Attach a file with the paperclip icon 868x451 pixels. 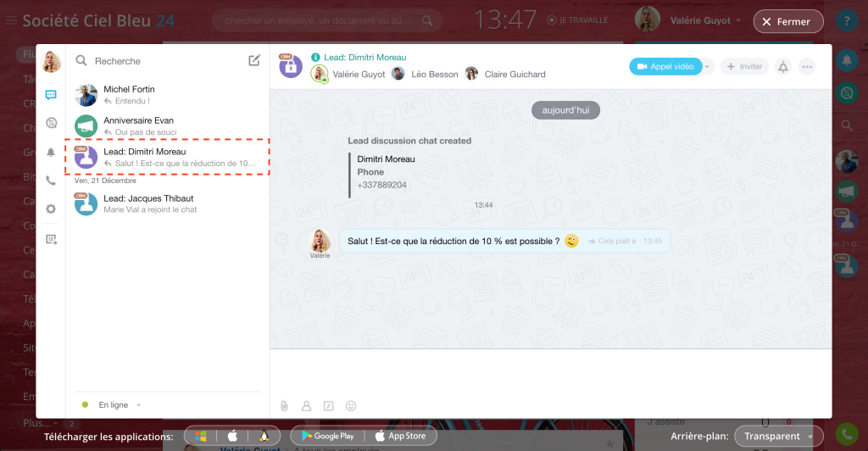click(285, 406)
